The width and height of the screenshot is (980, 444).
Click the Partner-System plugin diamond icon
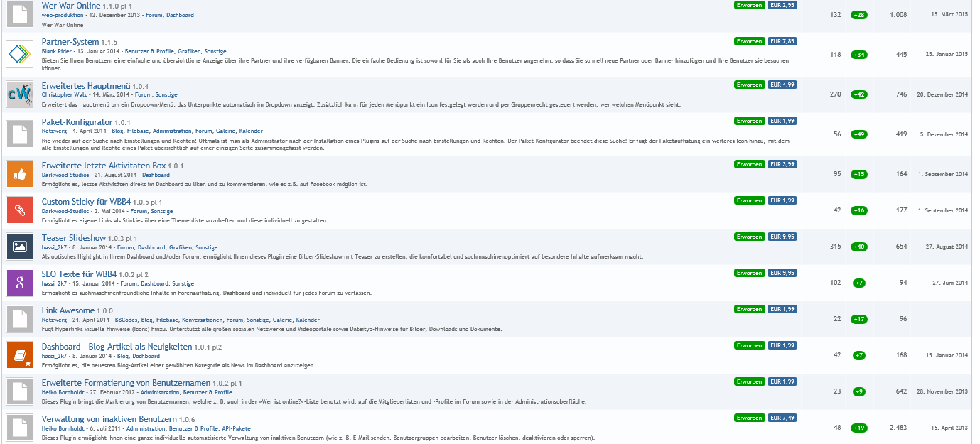[21, 54]
